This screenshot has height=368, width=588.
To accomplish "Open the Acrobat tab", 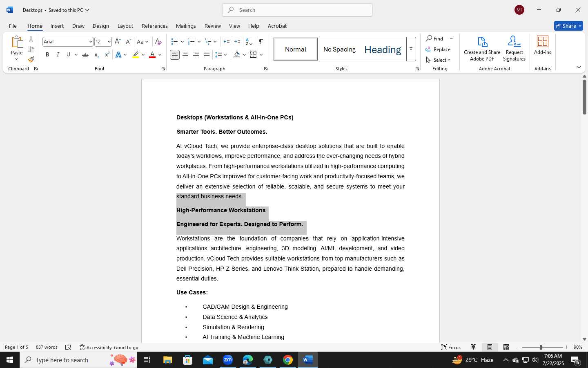I will click(x=277, y=26).
